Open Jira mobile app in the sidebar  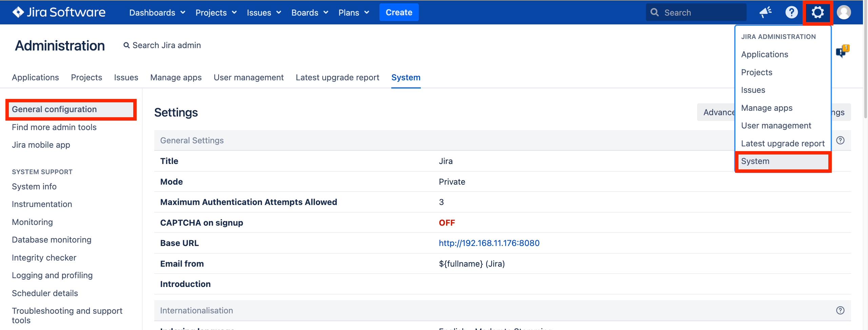[41, 145]
